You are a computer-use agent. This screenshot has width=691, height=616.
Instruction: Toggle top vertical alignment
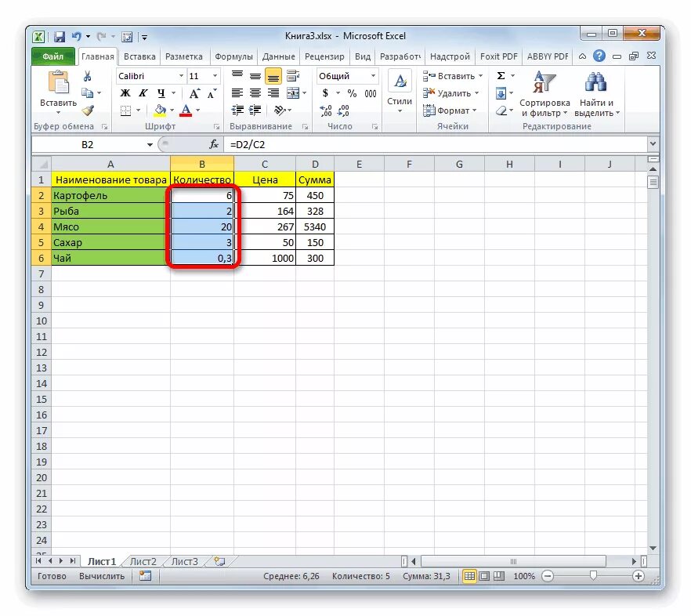tap(237, 76)
